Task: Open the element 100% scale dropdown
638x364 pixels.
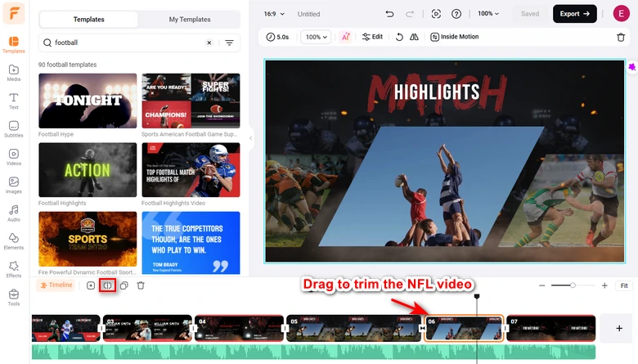Action: 317,37
